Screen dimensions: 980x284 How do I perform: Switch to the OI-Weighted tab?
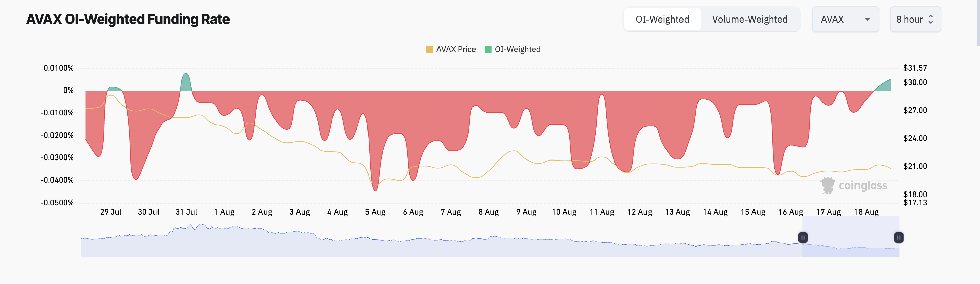pyautogui.click(x=662, y=20)
